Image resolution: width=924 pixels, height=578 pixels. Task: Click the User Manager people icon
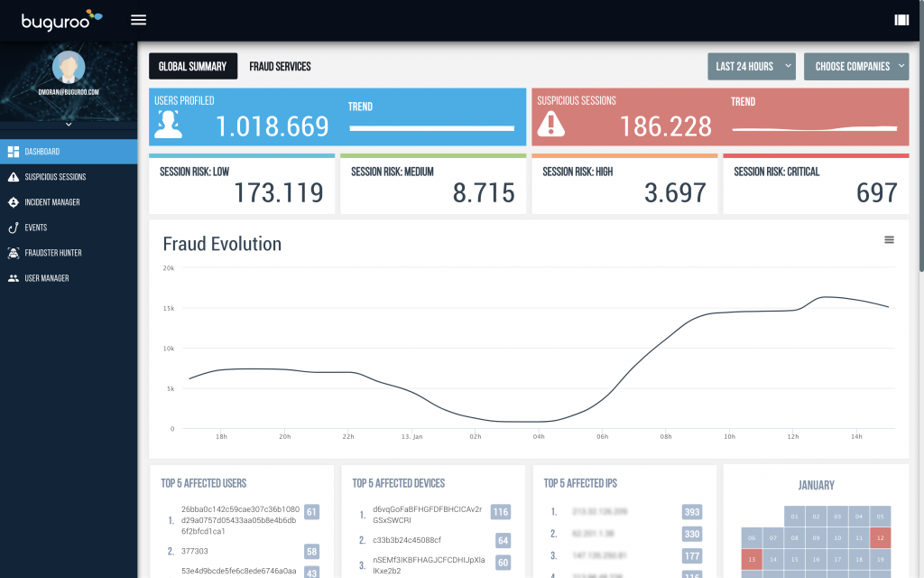click(x=13, y=278)
